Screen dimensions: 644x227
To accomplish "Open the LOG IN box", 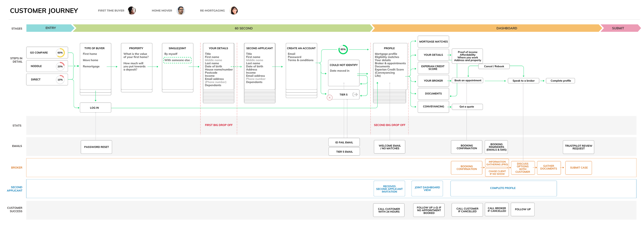I will [95, 108].
